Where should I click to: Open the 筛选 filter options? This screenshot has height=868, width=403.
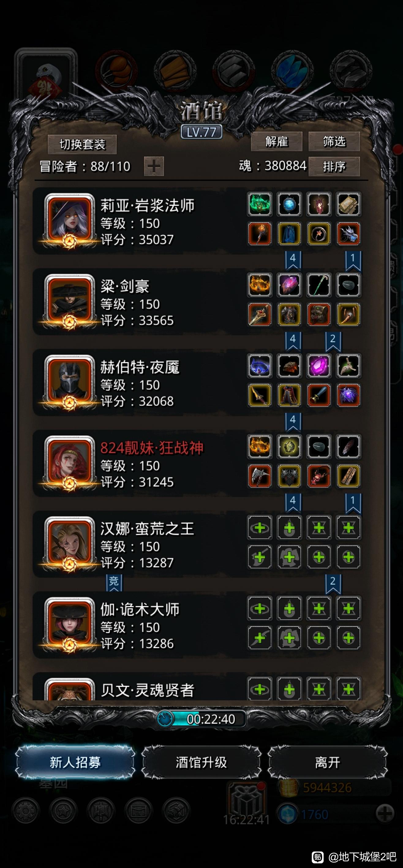tap(334, 142)
